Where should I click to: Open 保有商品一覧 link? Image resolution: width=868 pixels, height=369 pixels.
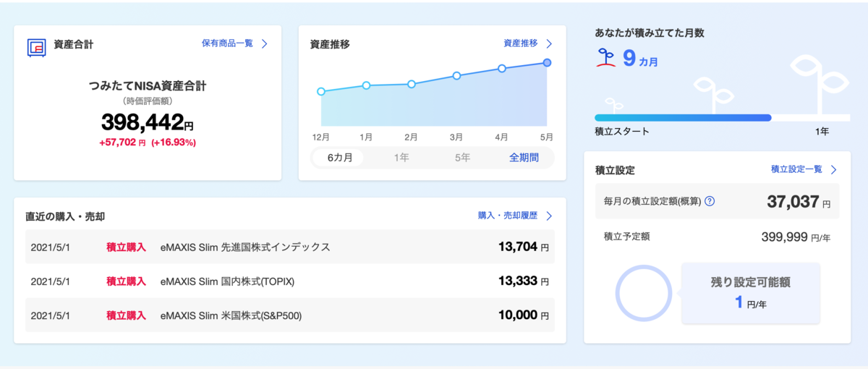(x=227, y=43)
